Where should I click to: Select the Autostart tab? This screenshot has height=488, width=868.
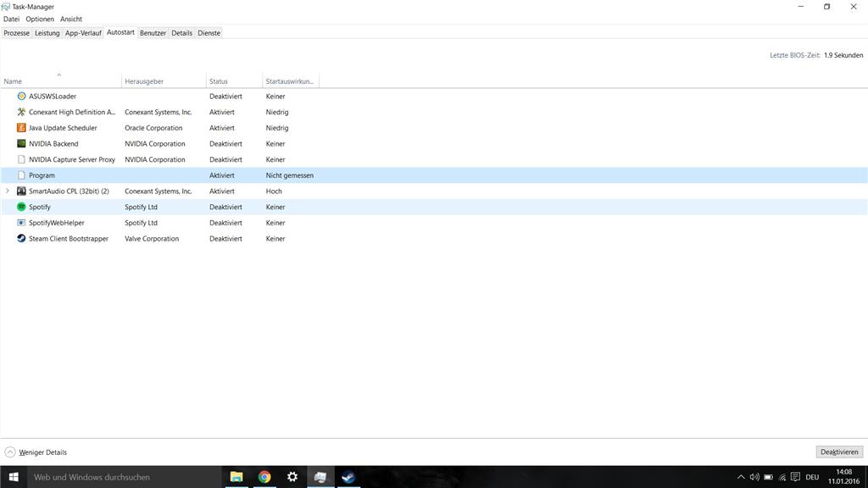coord(120,33)
